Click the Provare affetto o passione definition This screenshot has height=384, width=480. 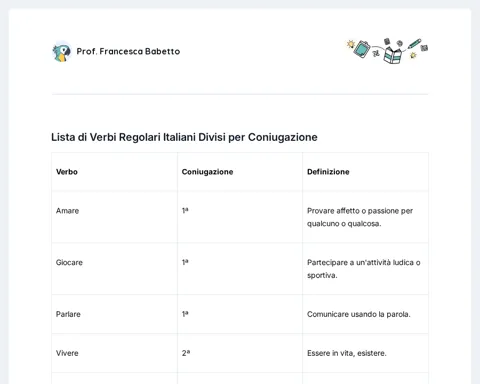360,217
